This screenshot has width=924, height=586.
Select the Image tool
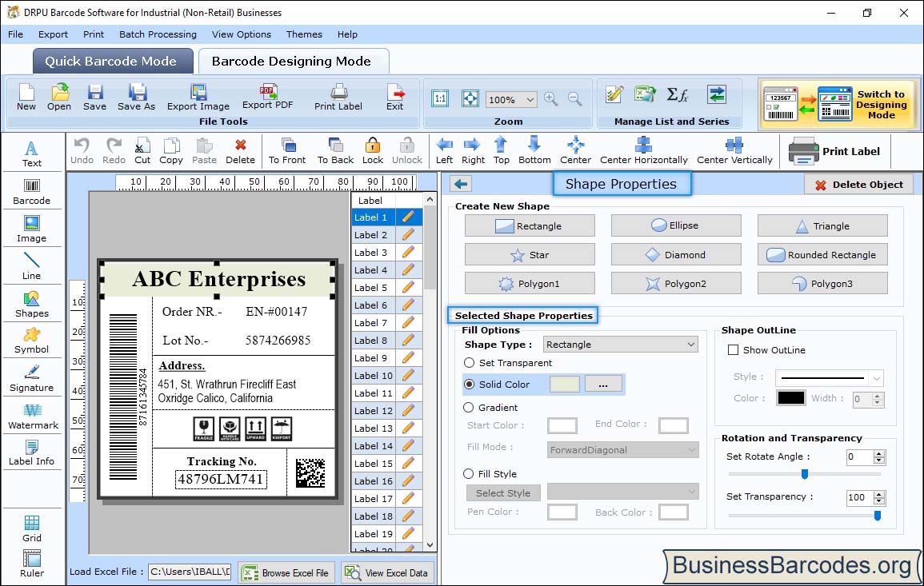tap(32, 229)
